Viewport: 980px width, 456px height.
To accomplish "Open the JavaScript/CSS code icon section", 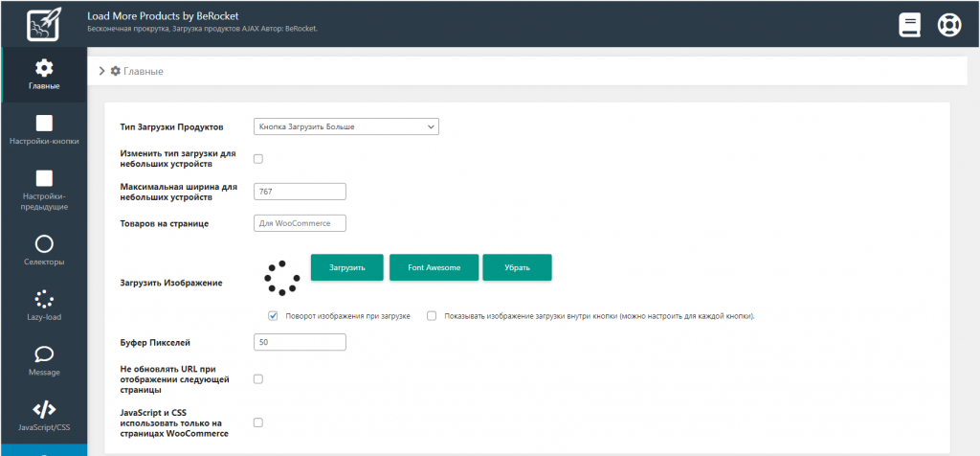I will click(43, 410).
